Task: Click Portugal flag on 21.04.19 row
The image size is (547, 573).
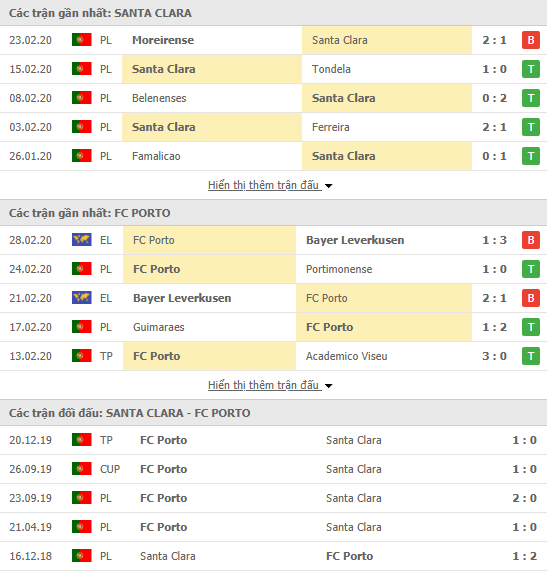Action: tap(81, 527)
